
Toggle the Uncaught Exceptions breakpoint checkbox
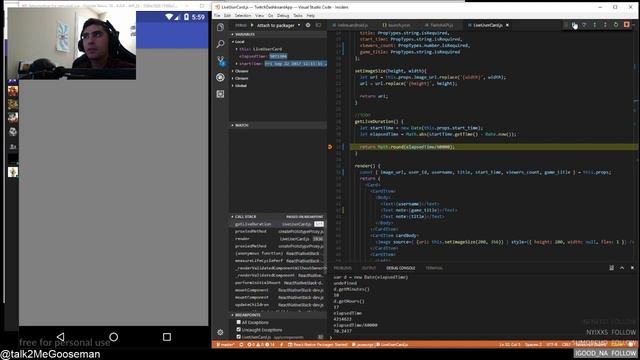tap(239, 329)
